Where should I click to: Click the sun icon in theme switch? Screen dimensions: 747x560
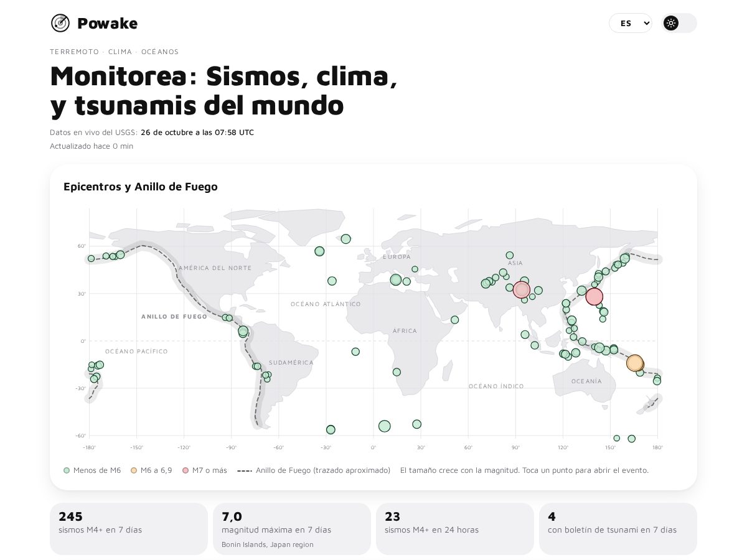tap(671, 23)
